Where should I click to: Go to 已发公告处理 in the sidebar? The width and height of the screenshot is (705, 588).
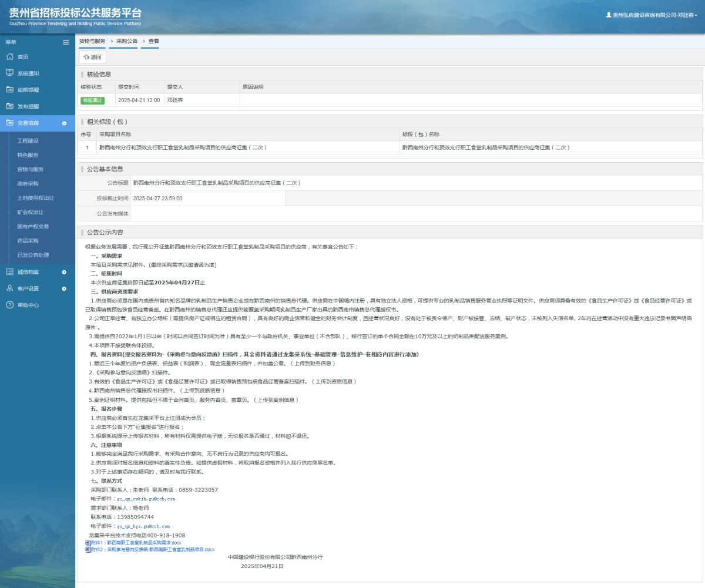point(33,255)
